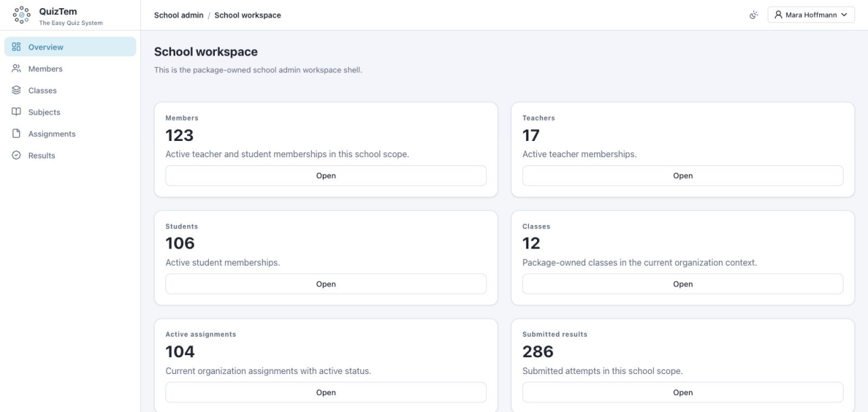This screenshot has width=868, height=412.
Task: Go to the Overview sidebar item
Action: (71, 47)
